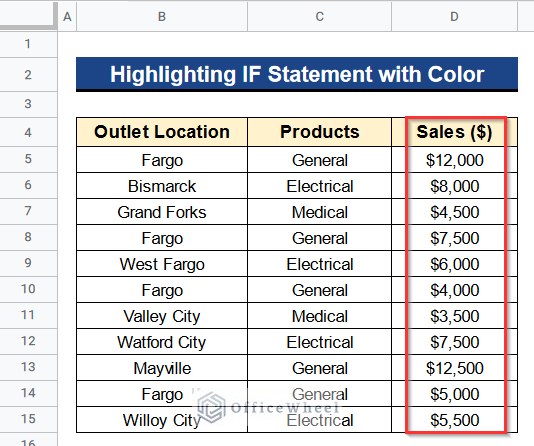Click the Grand Forks cell
This screenshot has width=534, height=446.
click(x=162, y=212)
